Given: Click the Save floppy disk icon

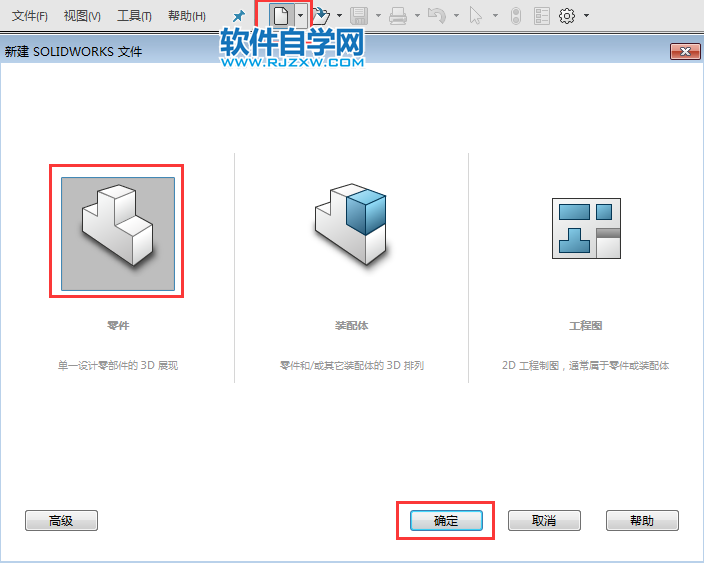Looking at the screenshot, I should coord(359,16).
